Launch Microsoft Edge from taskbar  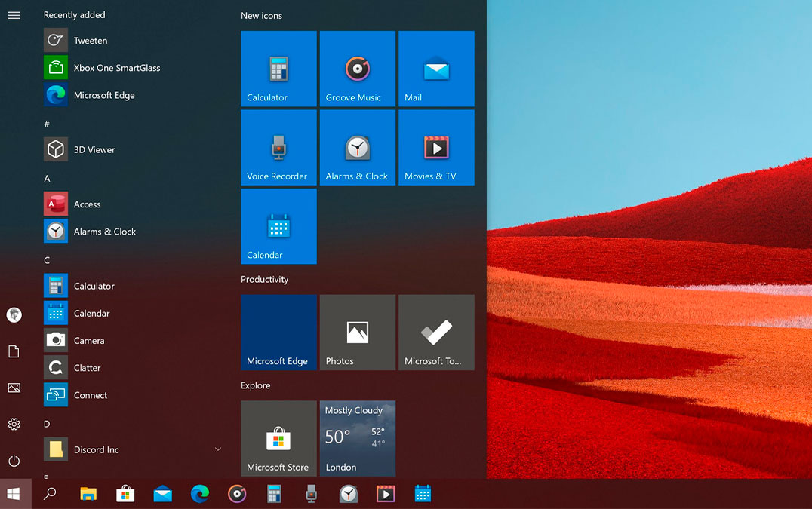(200, 494)
